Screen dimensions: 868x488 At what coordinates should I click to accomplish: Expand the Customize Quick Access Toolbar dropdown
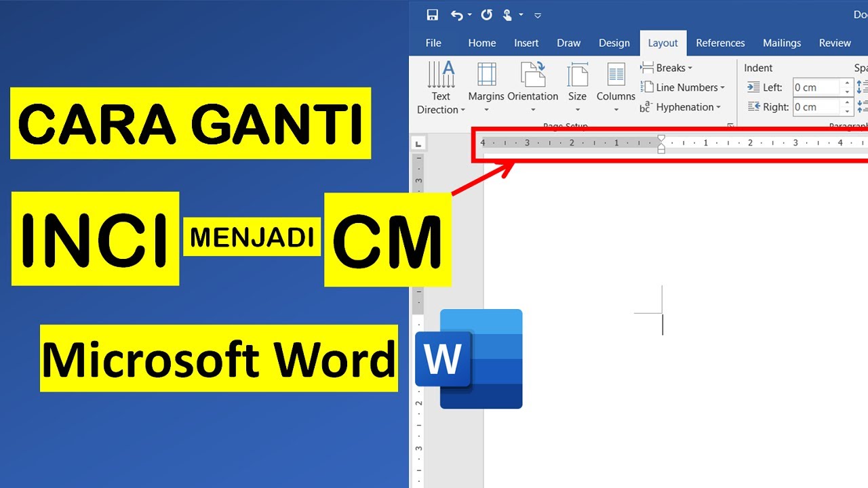(x=538, y=15)
